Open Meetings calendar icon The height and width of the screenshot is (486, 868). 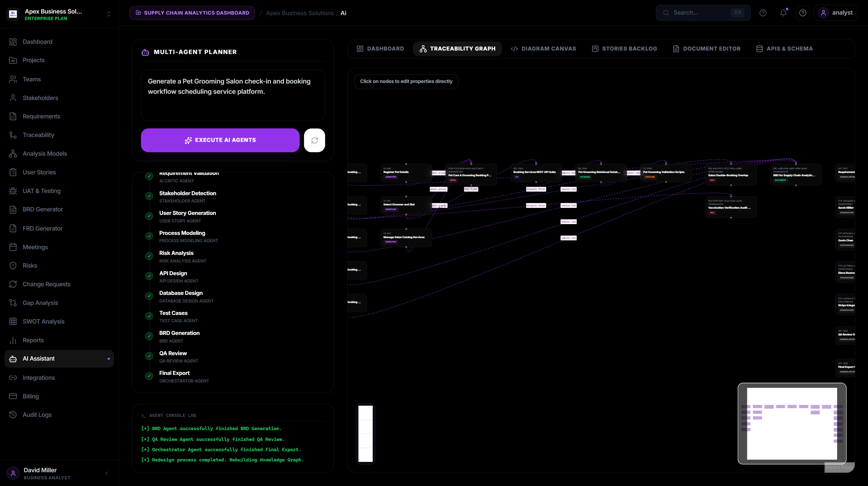pyautogui.click(x=13, y=247)
